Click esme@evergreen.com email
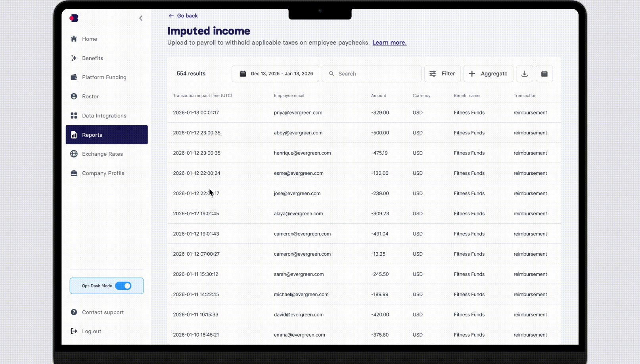Viewport: 640px width, 364px height. point(299,173)
